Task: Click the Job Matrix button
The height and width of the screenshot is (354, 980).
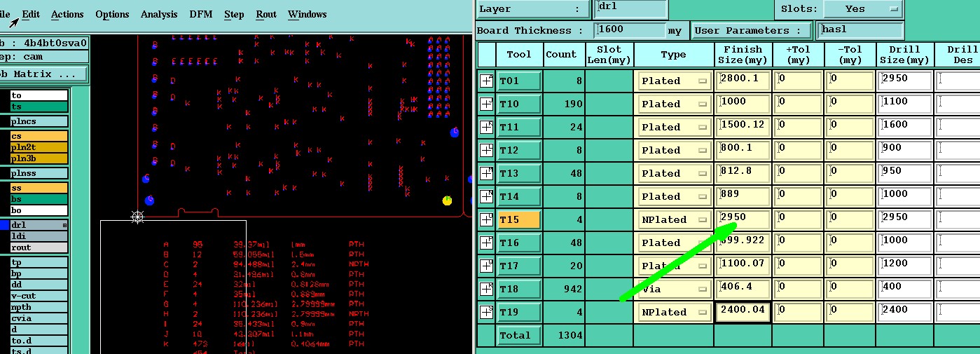Action: pos(43,74)
